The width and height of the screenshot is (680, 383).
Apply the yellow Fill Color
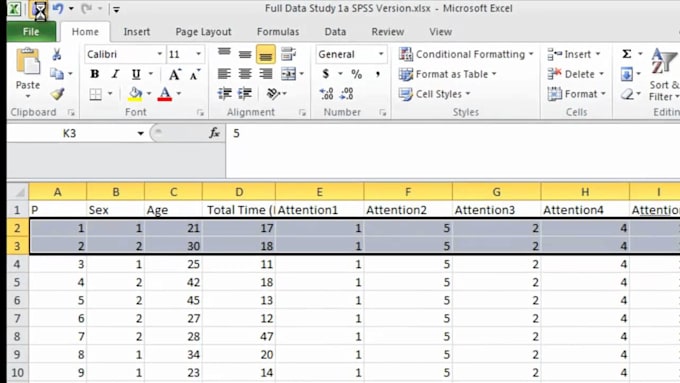pyautogui.click(x=135, y=94)
